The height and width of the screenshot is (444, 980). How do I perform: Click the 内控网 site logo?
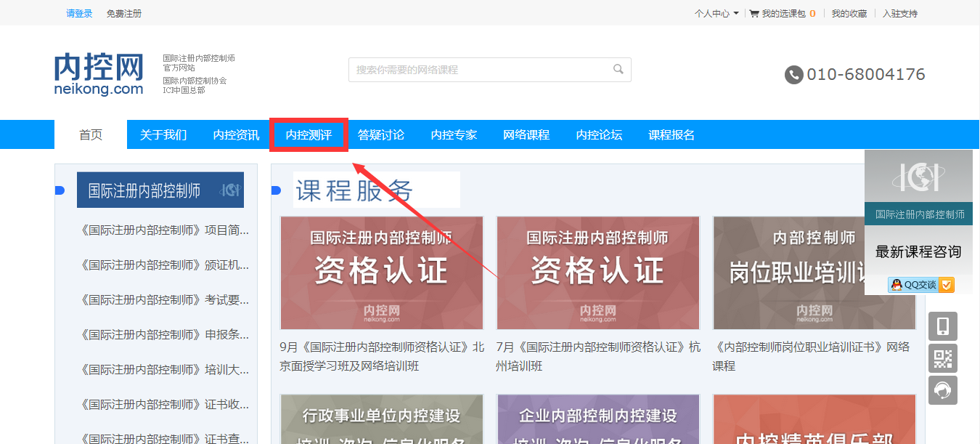99,74
